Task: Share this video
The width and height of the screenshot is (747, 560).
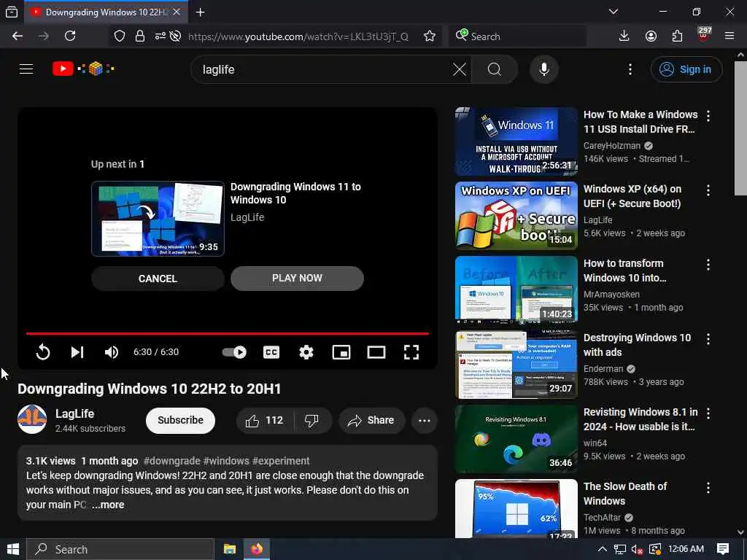Action: click(x=371, y=420)
